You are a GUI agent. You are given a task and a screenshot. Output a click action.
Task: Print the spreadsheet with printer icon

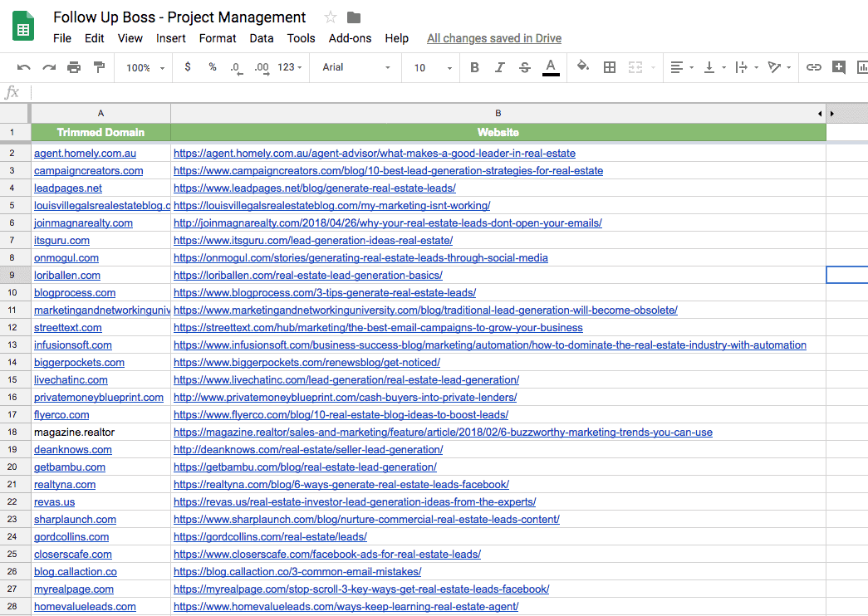coord(74,67)
